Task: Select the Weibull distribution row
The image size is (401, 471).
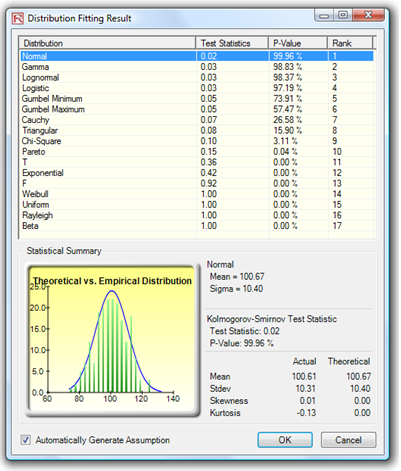Action: click(x=197, y=194)
